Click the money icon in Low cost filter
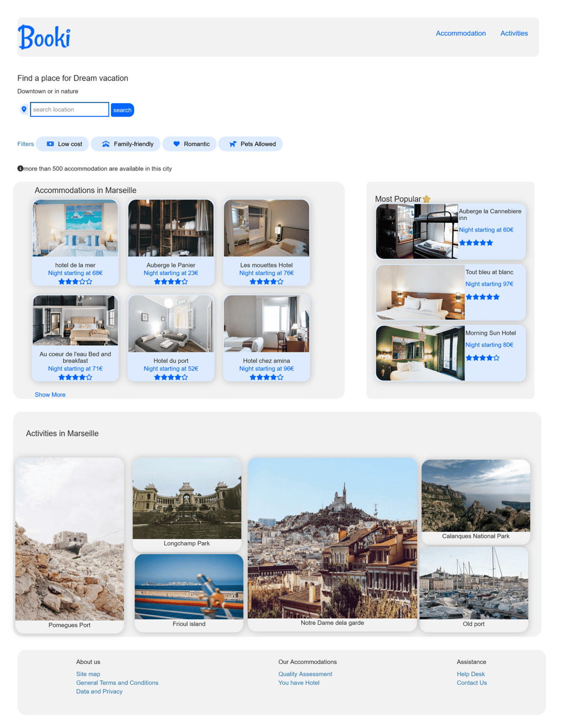The width and height of the screenshot is (565, 728). (x=50, y=144)
